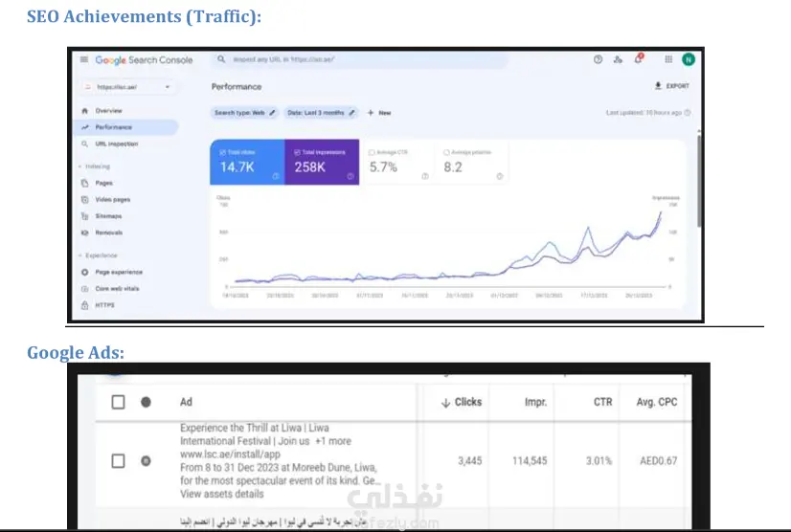Click the Search Console vertical scrollbar
791x532 pixels.
coord(699,179)
